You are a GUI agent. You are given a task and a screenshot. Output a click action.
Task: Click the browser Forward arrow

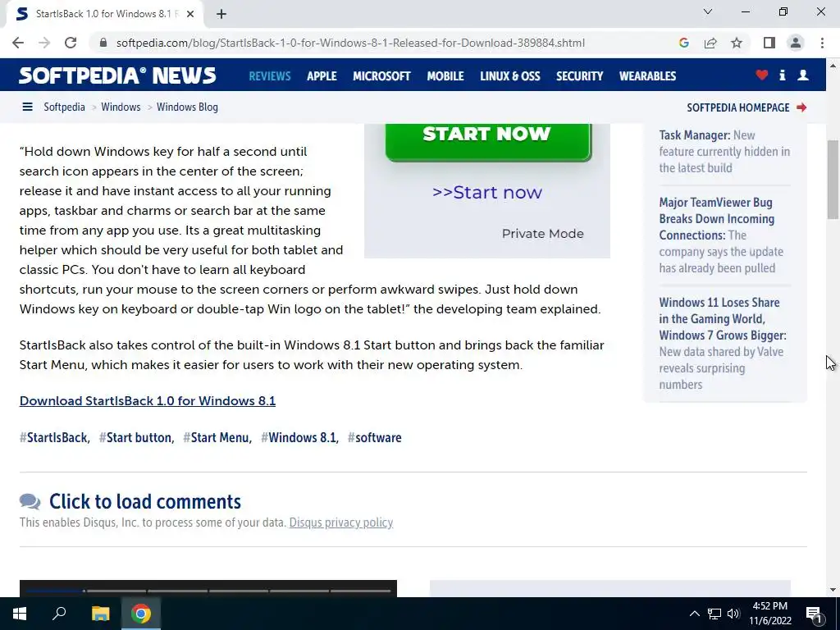pyautogui.click(x=44, y=43)
